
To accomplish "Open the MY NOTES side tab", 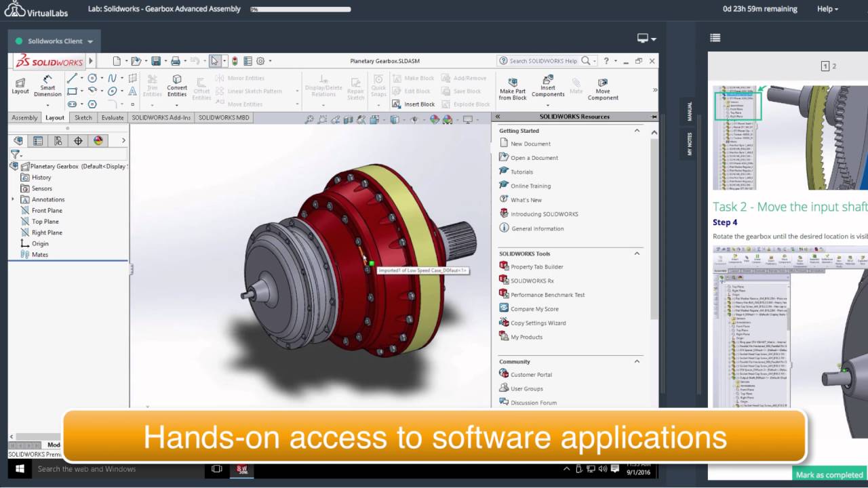I will 690,143.
